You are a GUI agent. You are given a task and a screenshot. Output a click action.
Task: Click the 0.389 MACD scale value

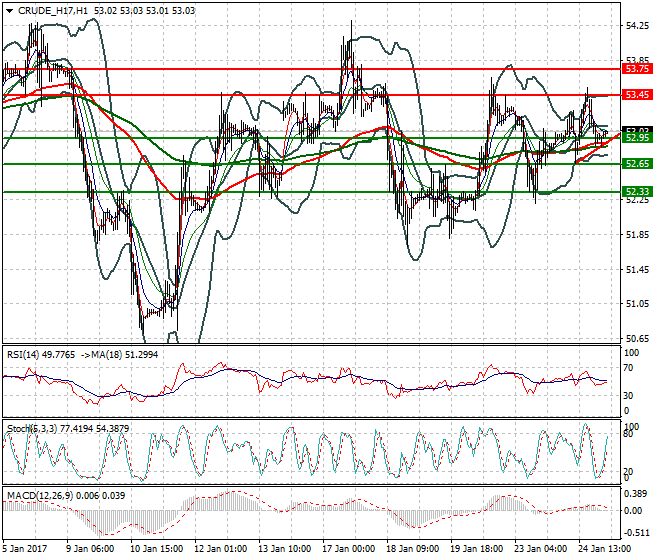(635, 494)
